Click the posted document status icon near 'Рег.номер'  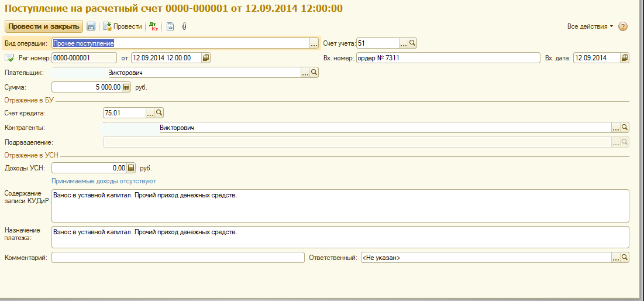9,58
